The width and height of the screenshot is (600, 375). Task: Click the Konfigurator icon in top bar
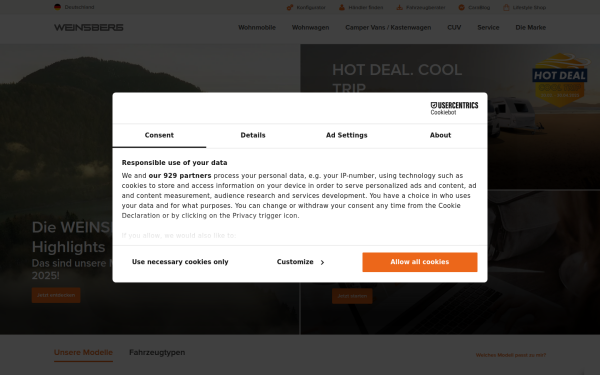290,7
